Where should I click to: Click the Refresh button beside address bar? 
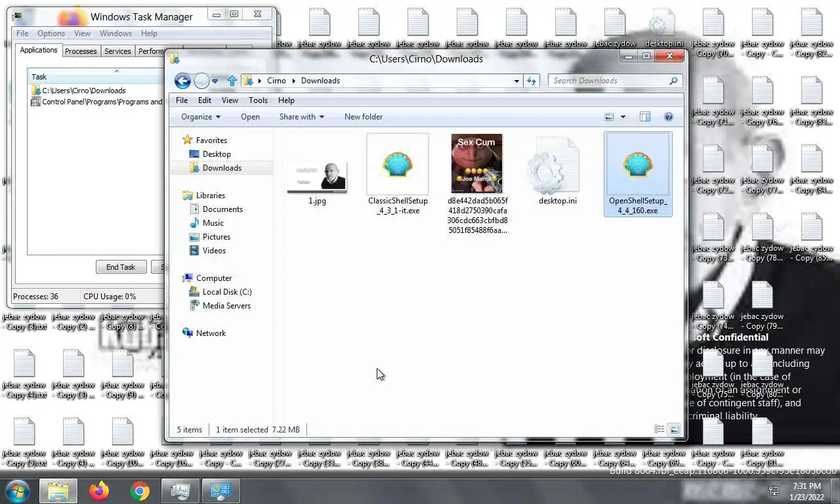(x=532, y=81)
